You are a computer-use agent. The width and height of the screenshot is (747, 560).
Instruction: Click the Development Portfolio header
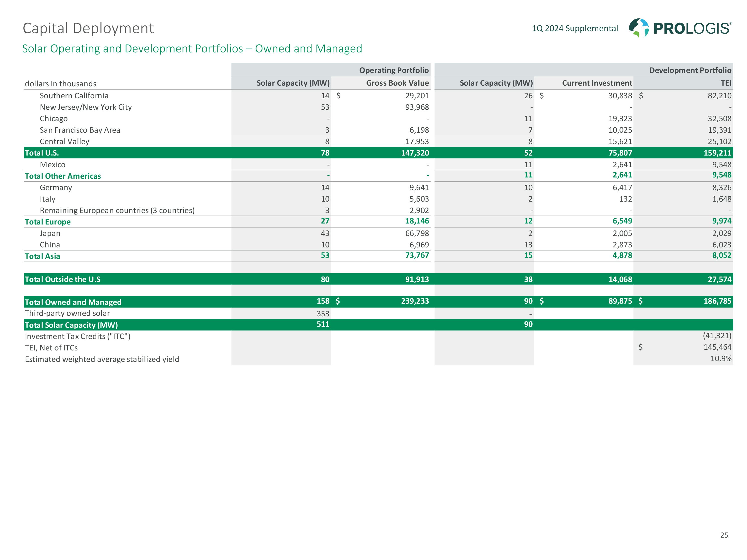690,70
